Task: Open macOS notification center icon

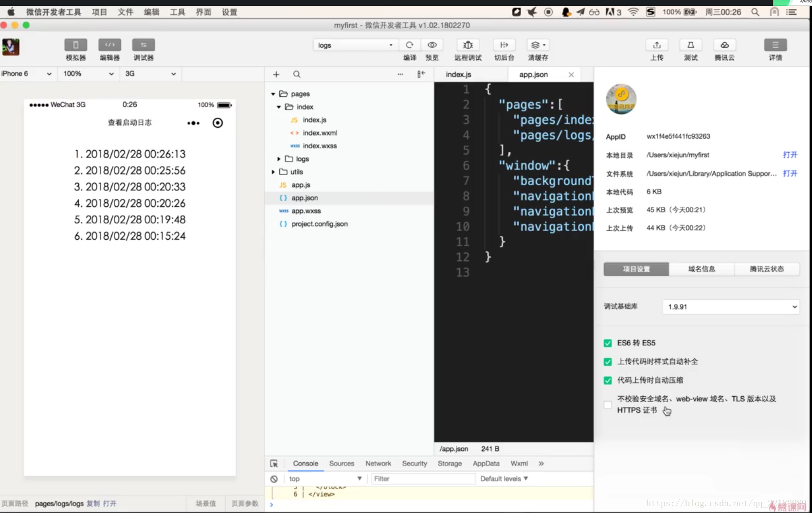Action: 792,12
